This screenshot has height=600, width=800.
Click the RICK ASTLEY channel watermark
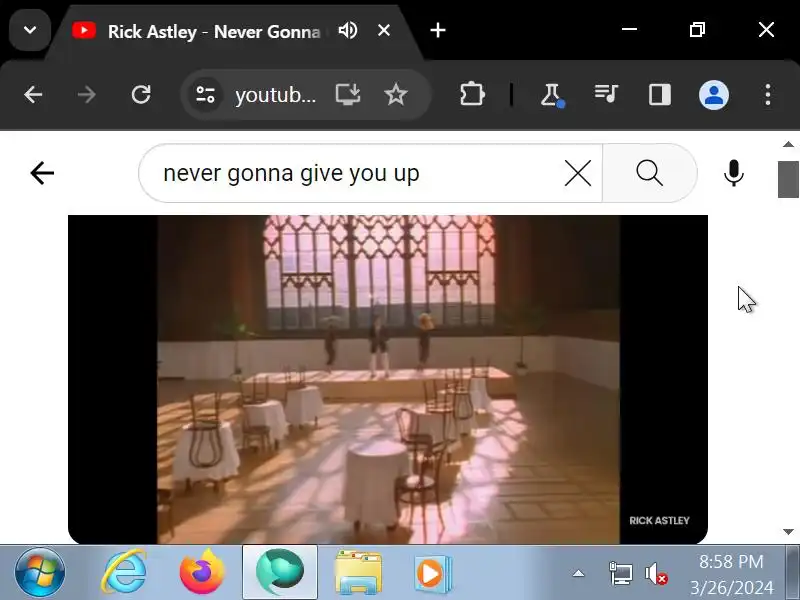(659, 520)
